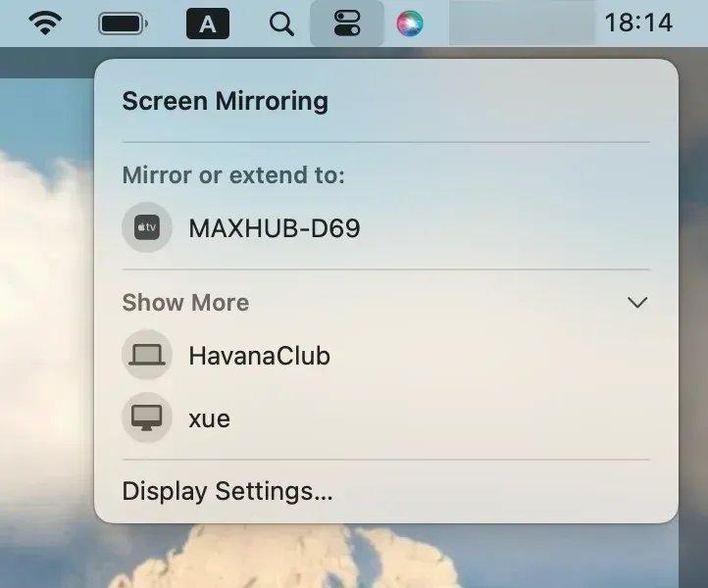Open Display Settings…
Image resolution: width=708 pixels, height=588 pixels.
228,491
